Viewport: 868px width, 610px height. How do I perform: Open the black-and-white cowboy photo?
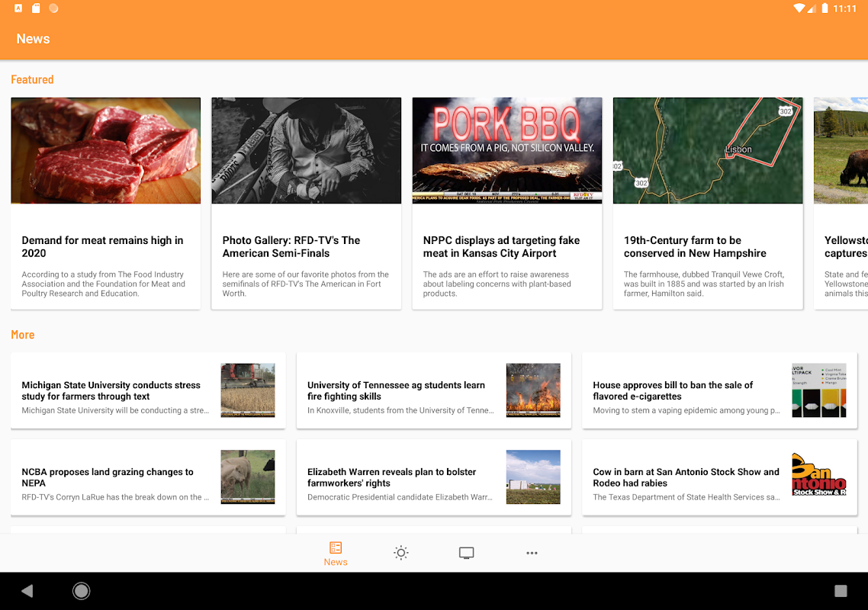(x=306, y=150)
